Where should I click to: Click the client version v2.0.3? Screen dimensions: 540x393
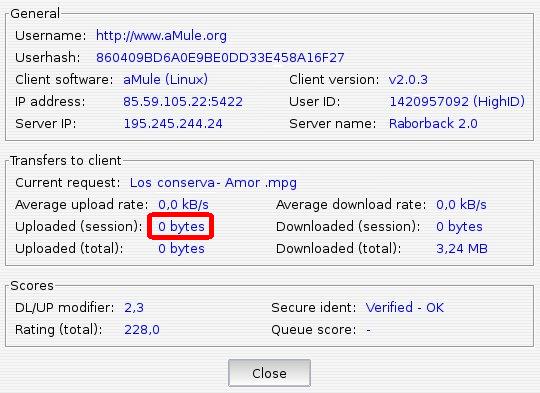click(x=408, y=80)
